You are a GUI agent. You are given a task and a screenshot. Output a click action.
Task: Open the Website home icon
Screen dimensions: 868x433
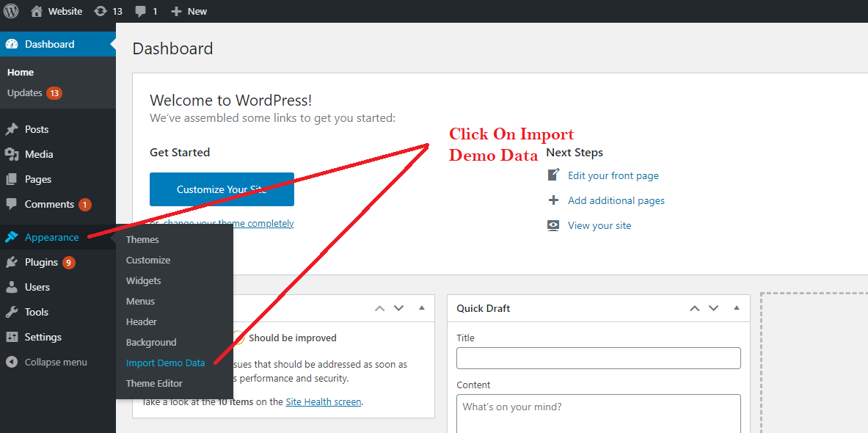(37, 11)
